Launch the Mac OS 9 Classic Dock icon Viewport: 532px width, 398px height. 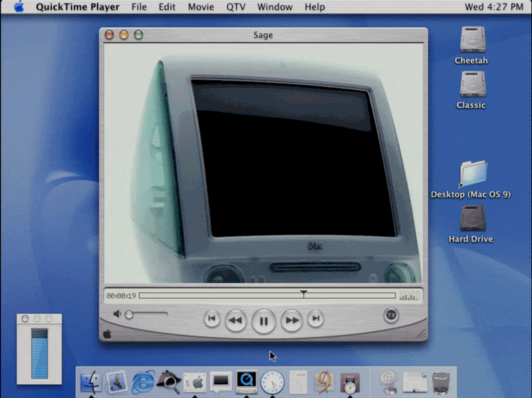pyautogui.click(x=324, y=382)
